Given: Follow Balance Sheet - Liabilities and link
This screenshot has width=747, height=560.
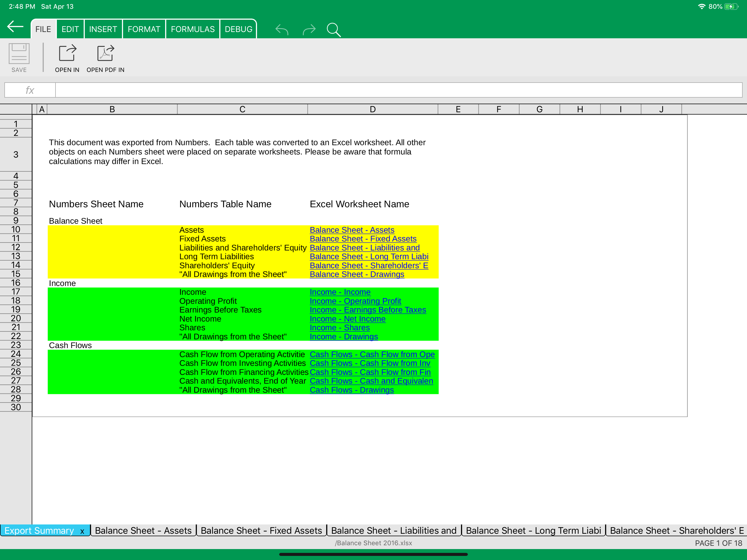Looking at the screenshot, I should coord(365,248).
